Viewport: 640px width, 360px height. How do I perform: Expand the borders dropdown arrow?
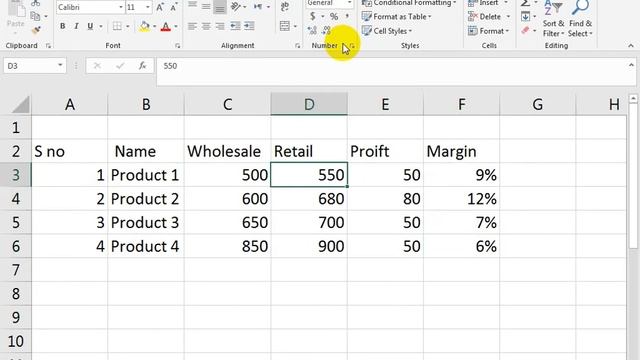pos(128,27)
